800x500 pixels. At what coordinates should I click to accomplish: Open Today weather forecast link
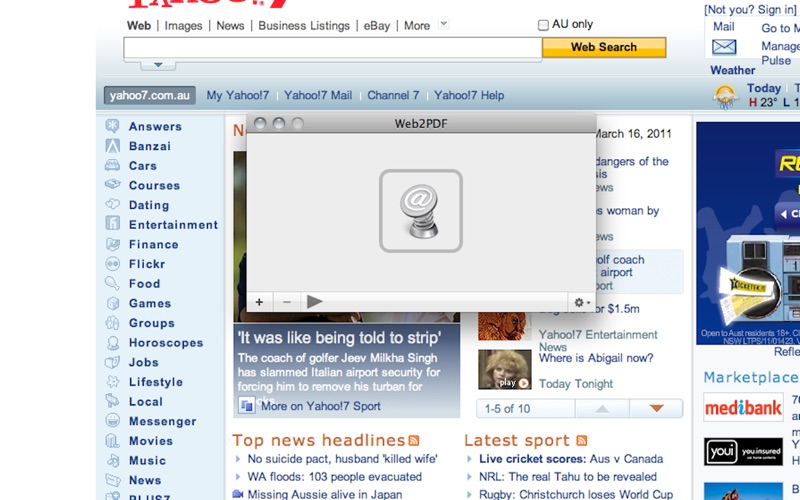764,88
